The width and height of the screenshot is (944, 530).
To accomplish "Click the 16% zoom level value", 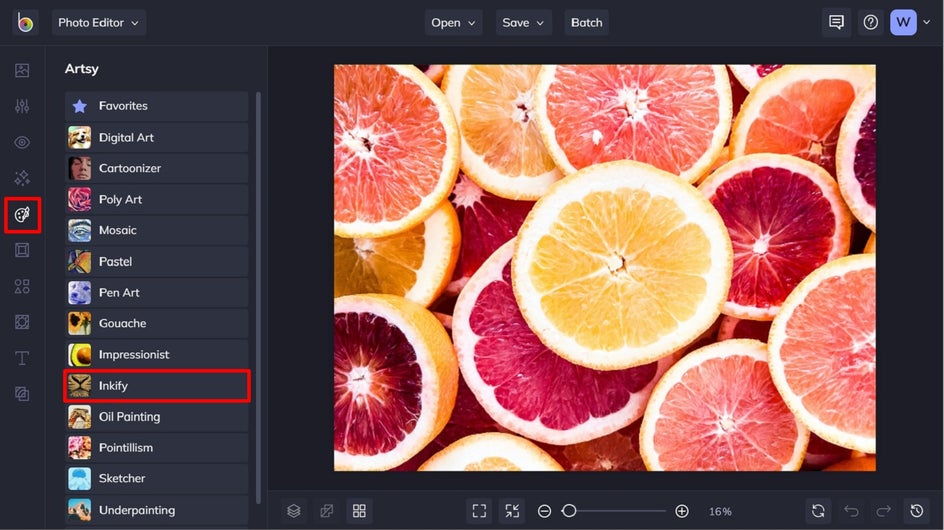I will (x=720, y=511).
